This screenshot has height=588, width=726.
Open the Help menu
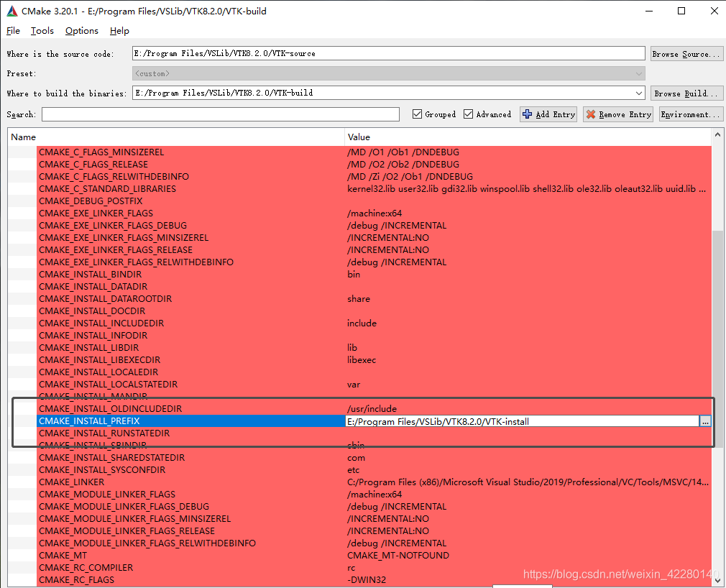119,31
